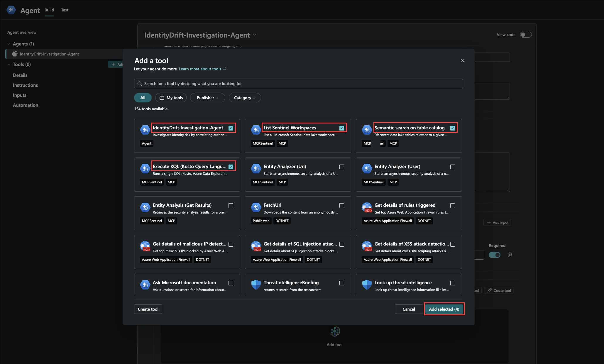Collapse the Agents (1) tree section
The height and width of the screenshot is (364, 604).
tap(9, 44)
